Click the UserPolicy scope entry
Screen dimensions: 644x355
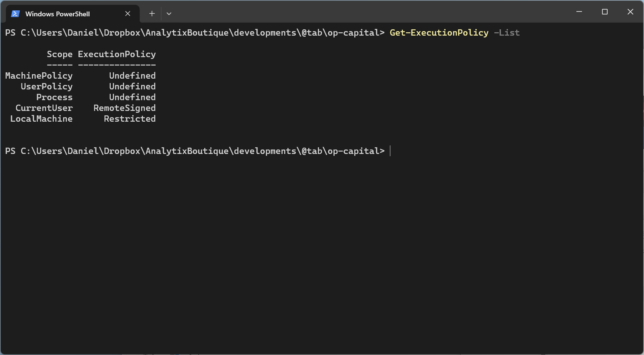pos(46,86)
